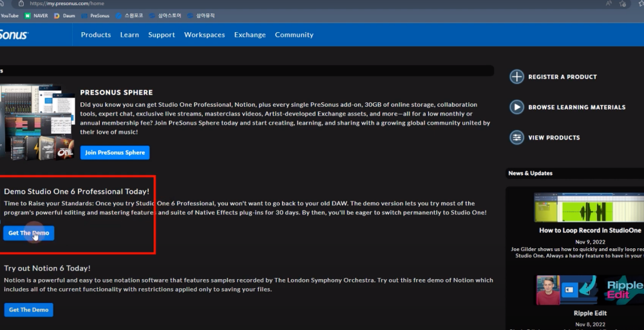The width and height of the screenshot is (644, 330).
Task: Click the Browse Learning Materials play icon
Action: [x=516, y=107]
